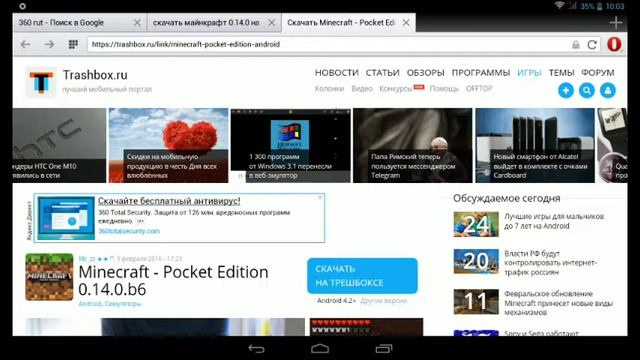Open the thumbnail with 11 comments
Screen dimensions: 640x360
(x=476, y=302)
